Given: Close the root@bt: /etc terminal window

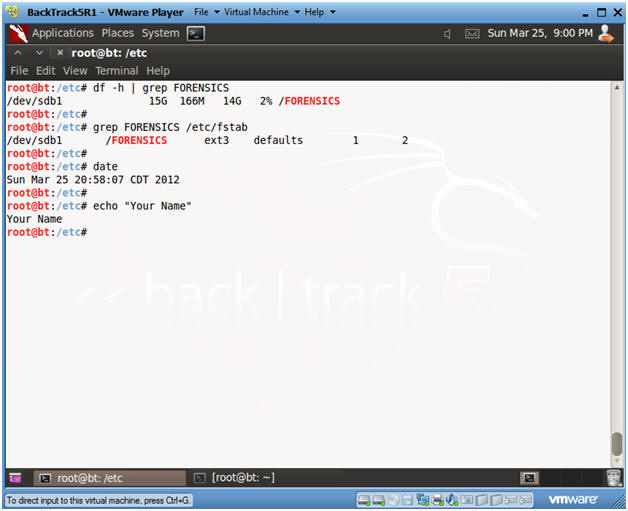Looking at the screenshot, I should pyautogui.click(x=60, y=52).
